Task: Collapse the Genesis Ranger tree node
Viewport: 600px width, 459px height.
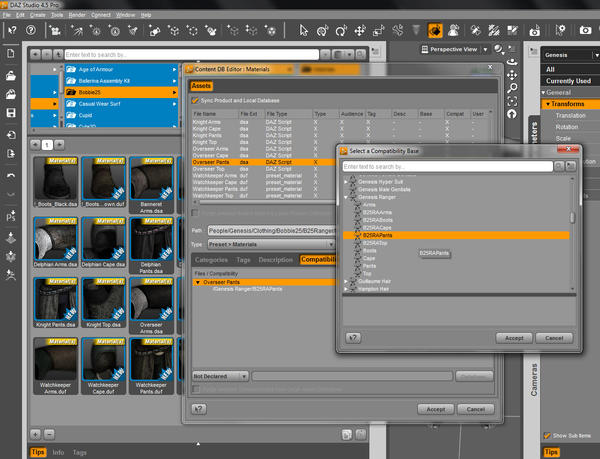Action: 346,197
